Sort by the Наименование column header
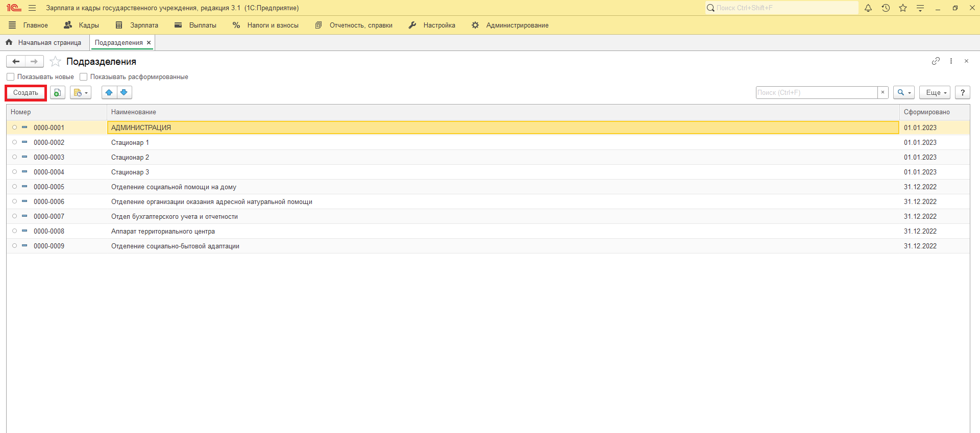 (503, 112)
